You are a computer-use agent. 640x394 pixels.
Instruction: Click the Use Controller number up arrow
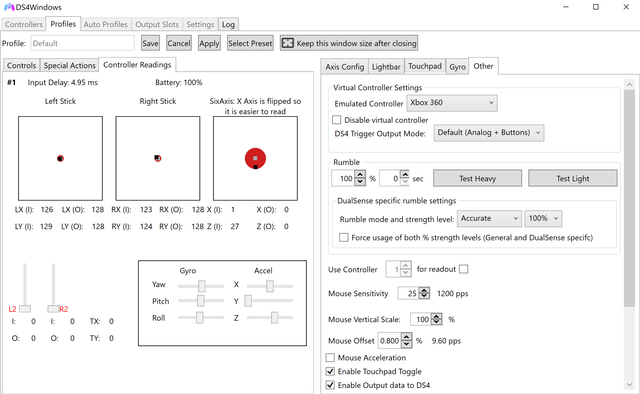(406, 266)
